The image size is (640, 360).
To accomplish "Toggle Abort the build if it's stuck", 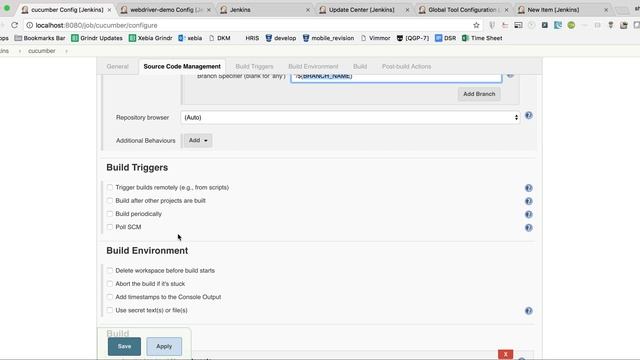I will (109, 284).
